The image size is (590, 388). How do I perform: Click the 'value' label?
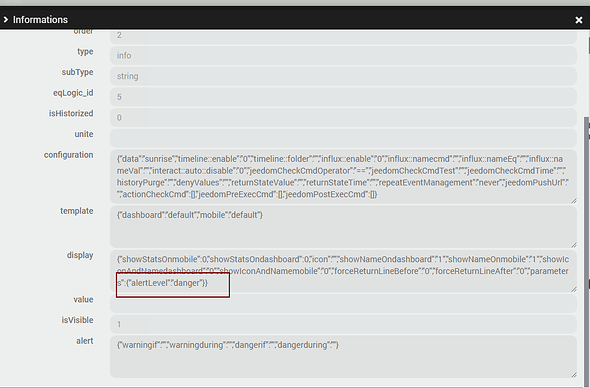[x=84, y=300]
